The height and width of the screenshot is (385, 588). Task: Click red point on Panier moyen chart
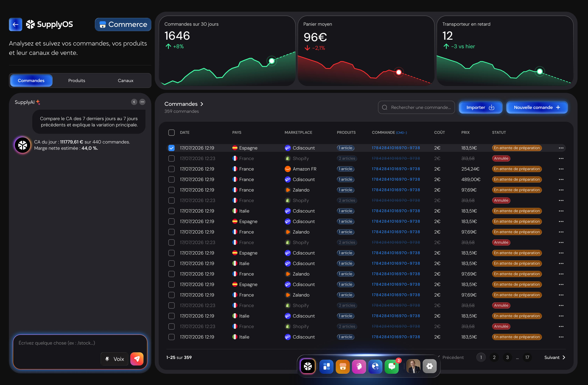pos(398,72)
